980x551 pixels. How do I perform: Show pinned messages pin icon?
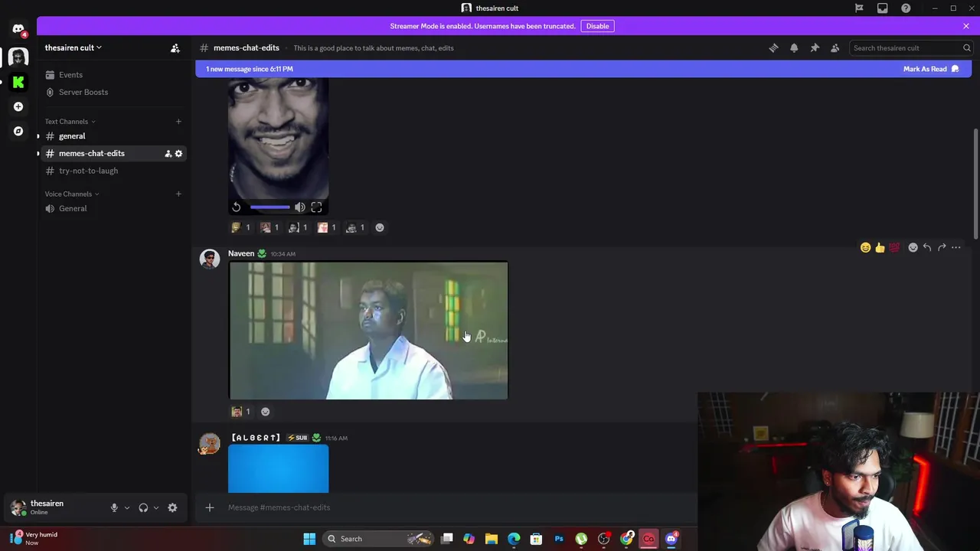[x=815, y=48]
